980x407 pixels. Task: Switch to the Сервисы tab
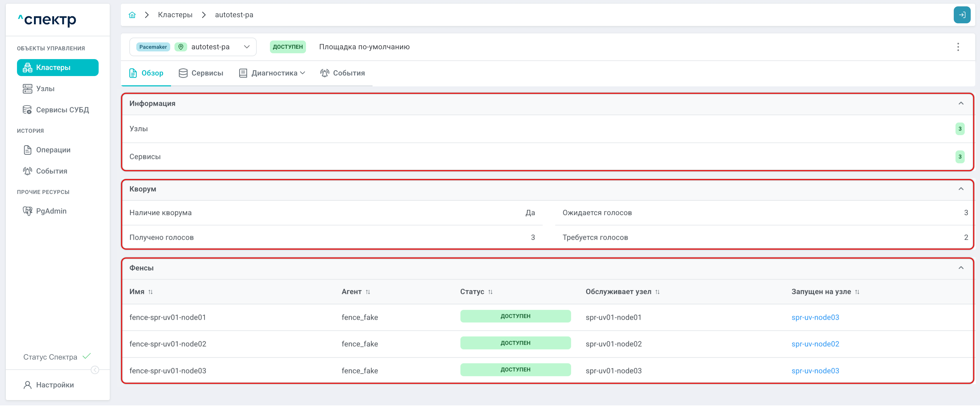point(201,73)
